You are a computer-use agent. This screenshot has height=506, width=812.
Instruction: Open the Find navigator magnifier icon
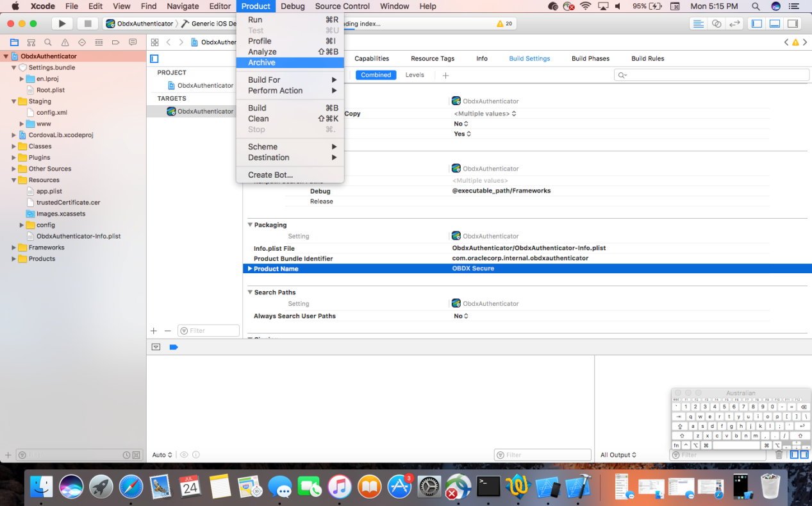(x=48, y=42)
